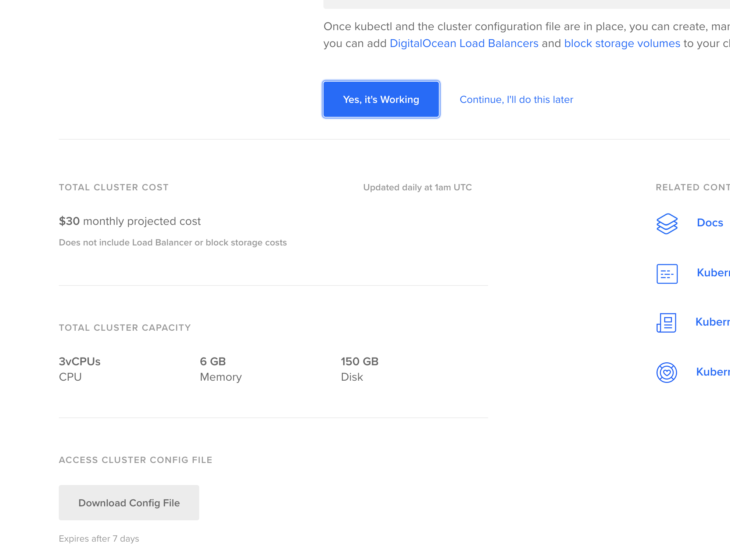Open DigitalOcean Load Balancers link
This screenshot has height=560, width=730.
click(464, 43)
